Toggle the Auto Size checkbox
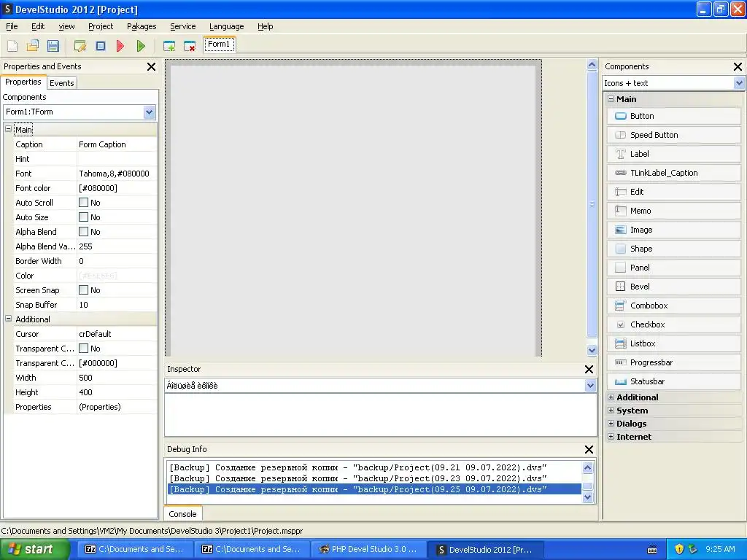This screenshot has height=560, width=747. tap(83, 217)
